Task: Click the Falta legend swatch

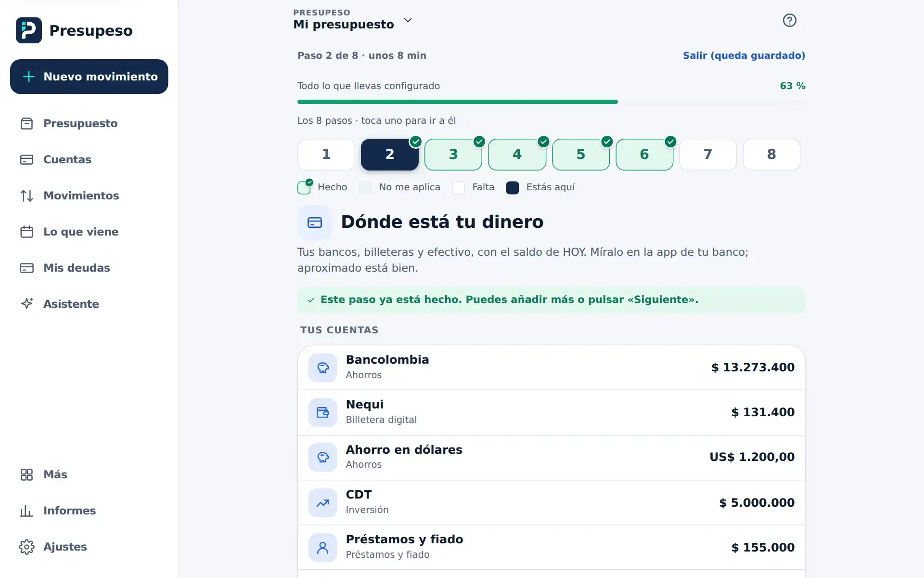Action: 459,187
